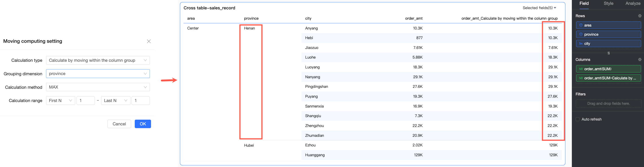Click the 20.9K order_amt value for Zhumadian

coord(418,136)
